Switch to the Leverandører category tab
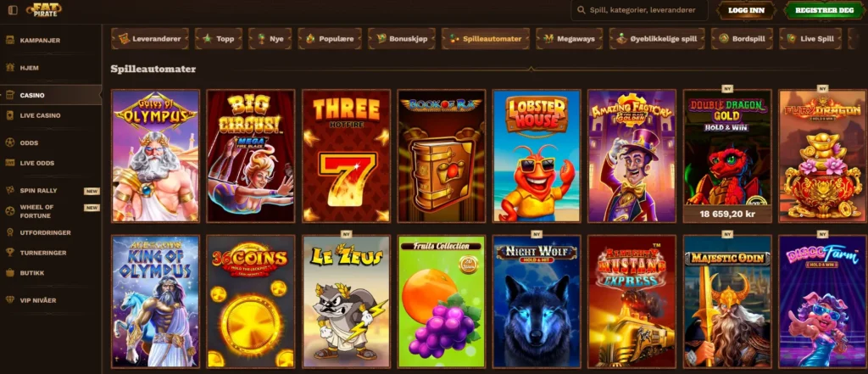Screen dimensions: 868x374 150,39
